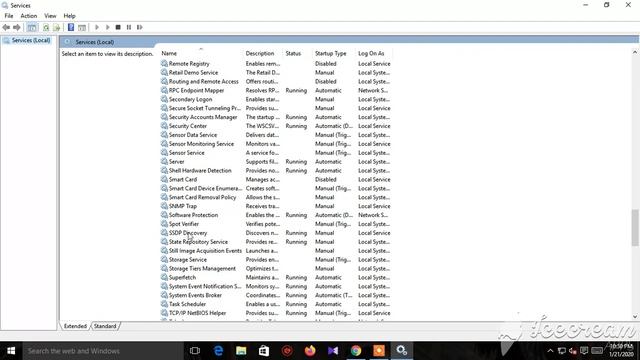Click the Export List toolbar icon
Viewport: 640px width, 360px height.
pos(56,27)
